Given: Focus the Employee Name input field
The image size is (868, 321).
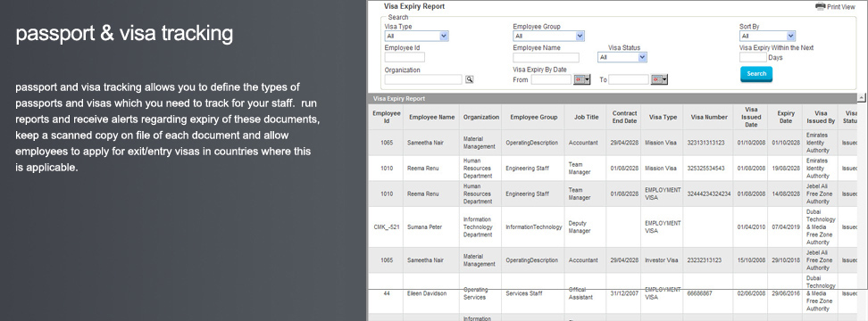Looking at the screenshot, I should point(546,57).
